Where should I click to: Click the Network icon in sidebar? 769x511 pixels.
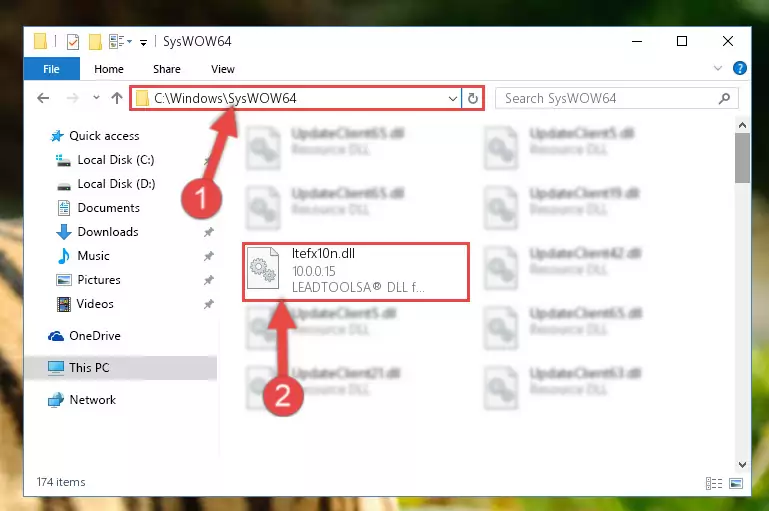tap(56, 400)
